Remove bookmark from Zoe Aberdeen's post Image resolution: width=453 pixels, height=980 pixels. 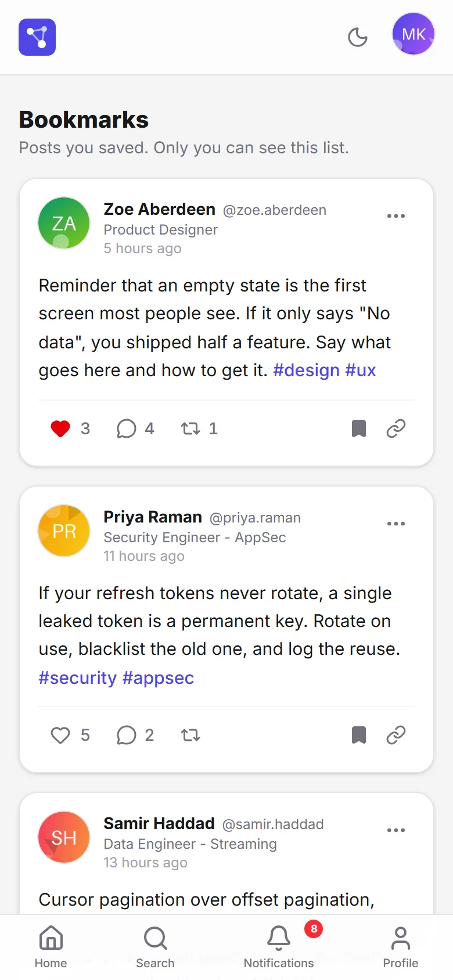[359, 428]
